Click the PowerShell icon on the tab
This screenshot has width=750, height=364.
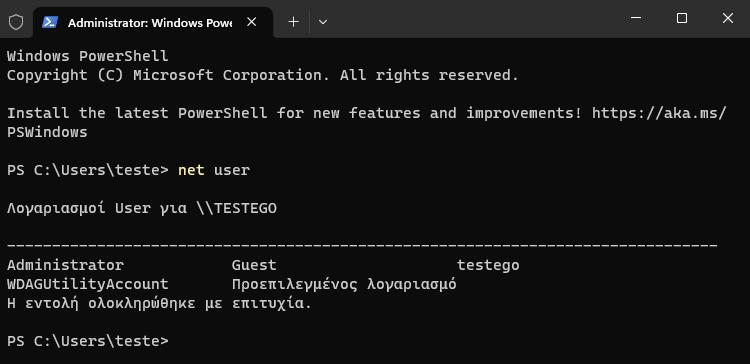pos(50,22)
